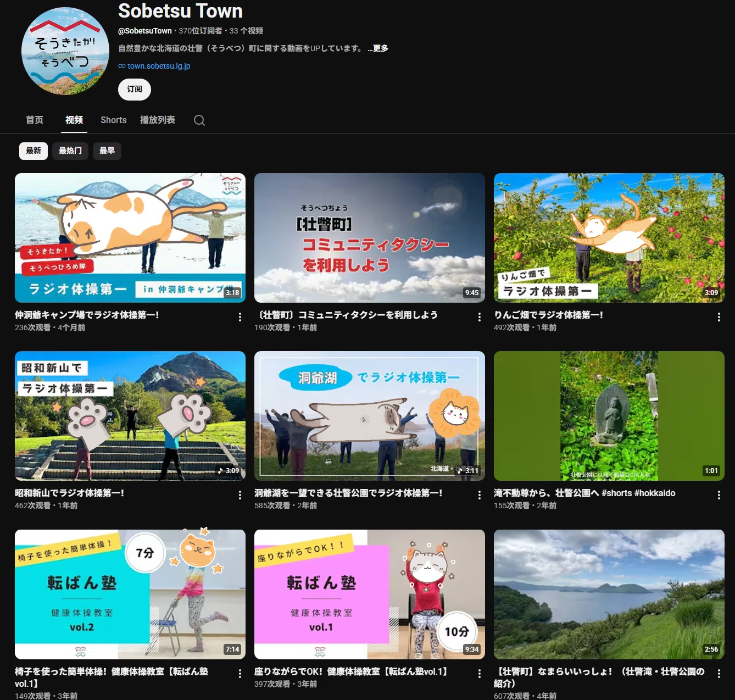The width and height of the screenshot is (735, 700).
Task: Open more options for 座りながらでOK video
Action: [480, 673]
